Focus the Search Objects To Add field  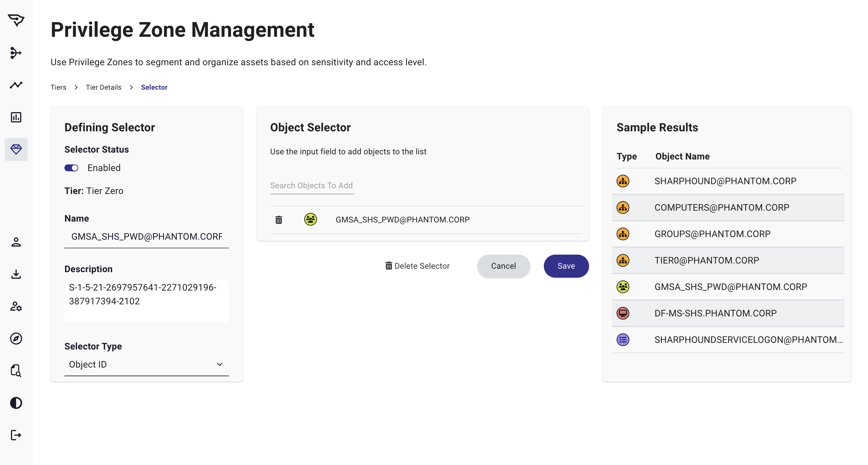tap(312, 186)
